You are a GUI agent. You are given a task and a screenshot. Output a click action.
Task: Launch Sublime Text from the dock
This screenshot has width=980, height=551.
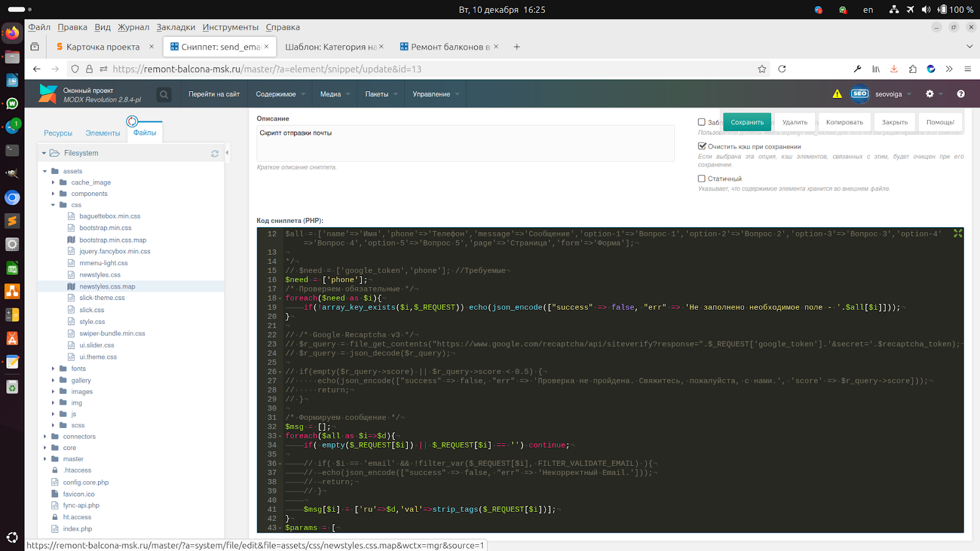point(12,221)
